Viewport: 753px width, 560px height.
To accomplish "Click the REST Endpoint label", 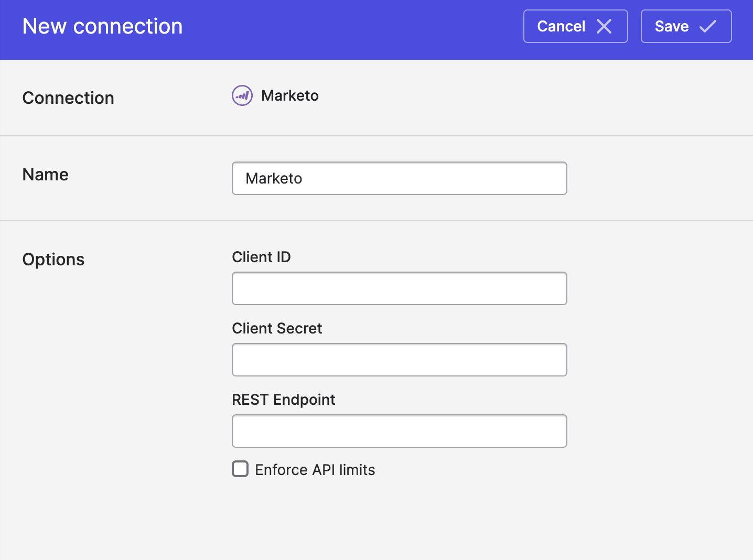I will click(x=283, y=400).
